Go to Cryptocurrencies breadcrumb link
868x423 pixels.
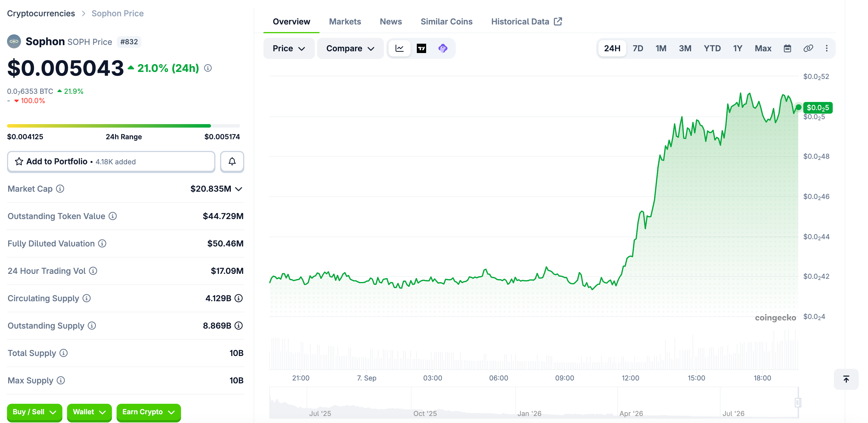click(x=41, y=13)
